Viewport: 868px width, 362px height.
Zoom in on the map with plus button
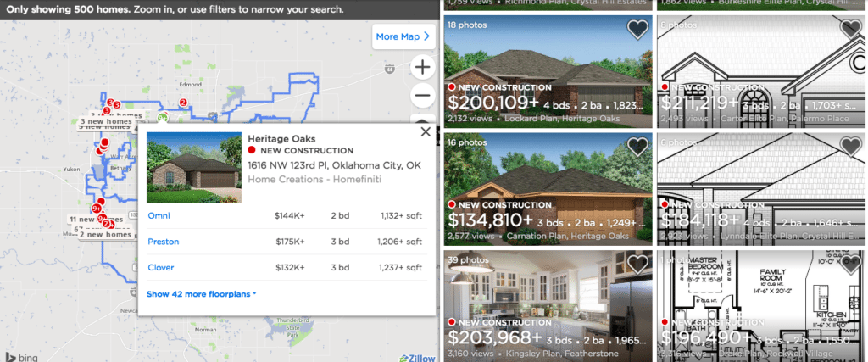pyautogui.click(x=422, y=68)
